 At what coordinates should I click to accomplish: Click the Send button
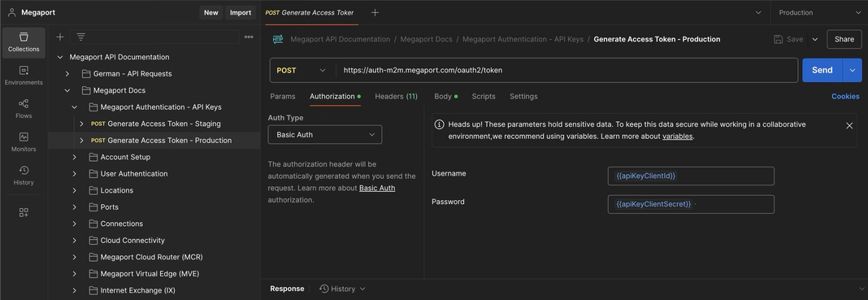[x=822, y=70]
